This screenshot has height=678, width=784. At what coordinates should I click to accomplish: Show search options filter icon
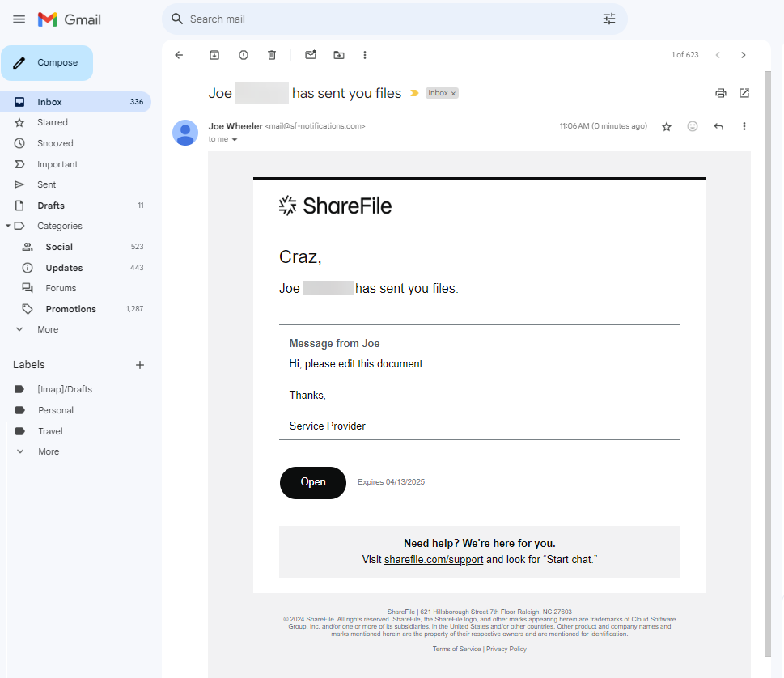(609, 19)
